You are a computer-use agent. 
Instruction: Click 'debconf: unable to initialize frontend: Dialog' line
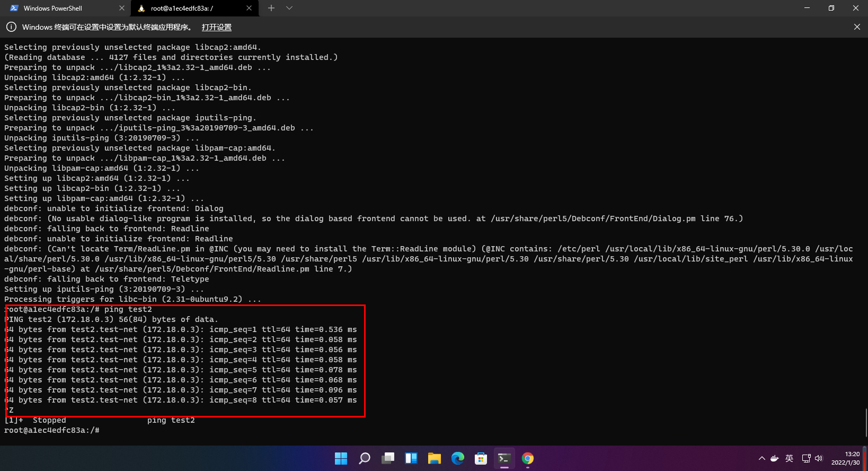pyautogui.click(x=114, y=208)
